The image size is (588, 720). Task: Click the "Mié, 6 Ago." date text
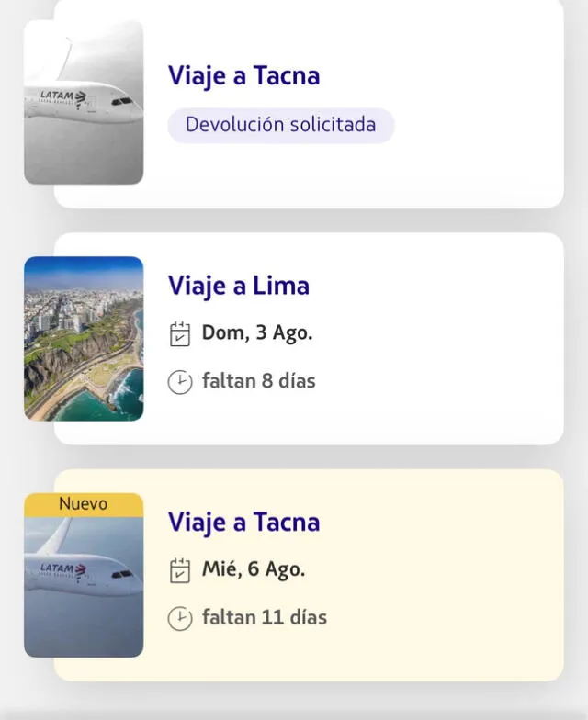tap(254, 570)
